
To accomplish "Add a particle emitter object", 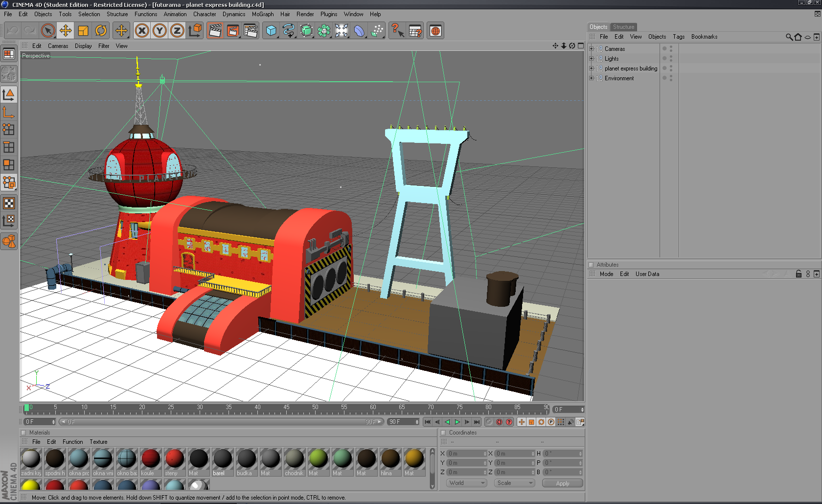I will [377, 31].
